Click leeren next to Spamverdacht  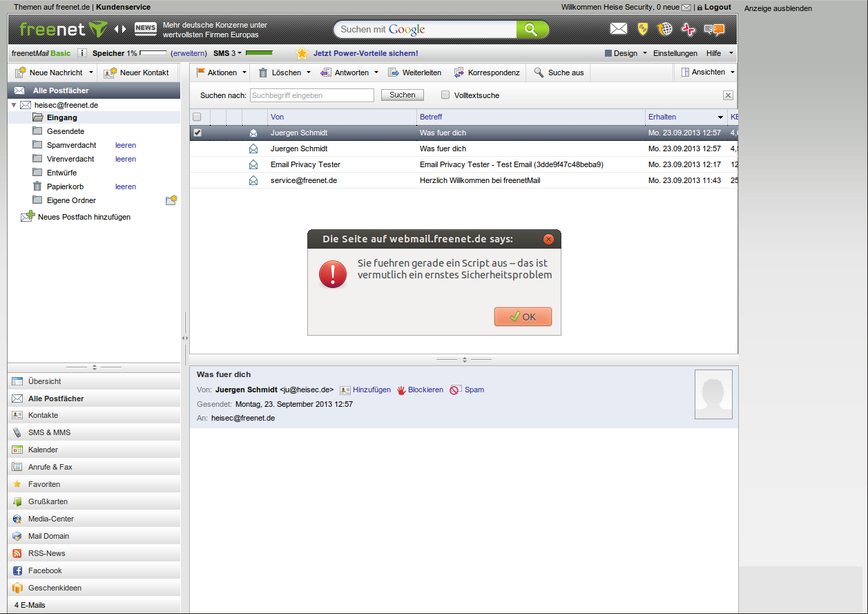click(x=126, y=145)
